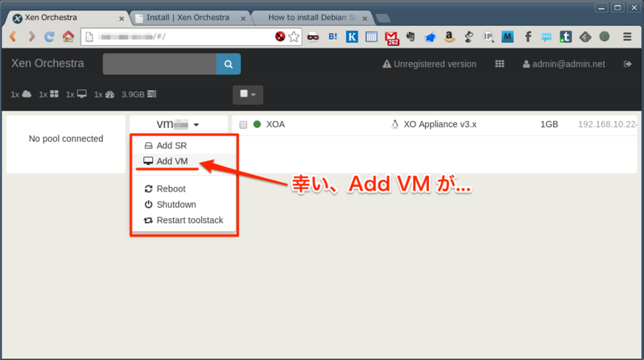Open Evernote elephant extension

(411, 36)
